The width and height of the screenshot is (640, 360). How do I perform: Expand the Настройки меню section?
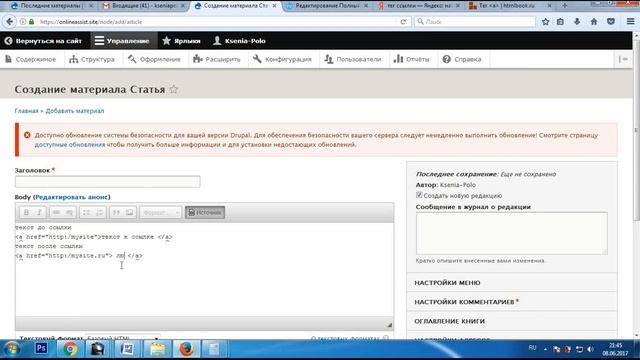pyautogui.click(x=512, y=282)
